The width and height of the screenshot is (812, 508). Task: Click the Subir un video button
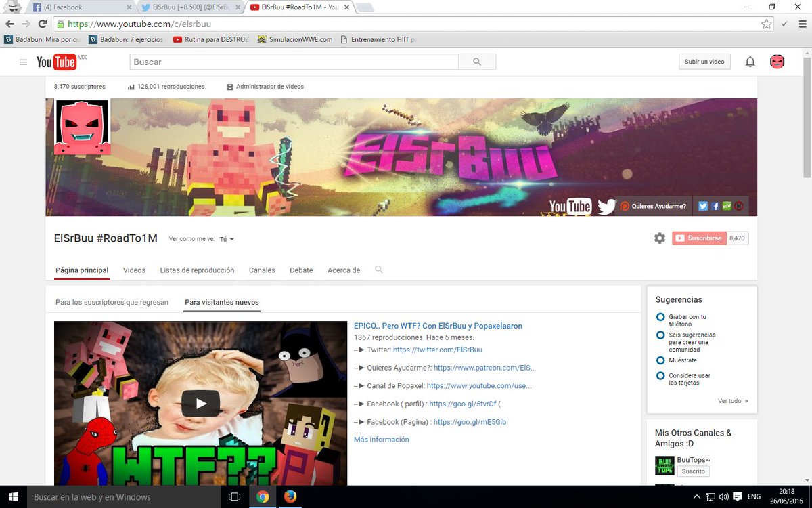[x=704, y=62]
